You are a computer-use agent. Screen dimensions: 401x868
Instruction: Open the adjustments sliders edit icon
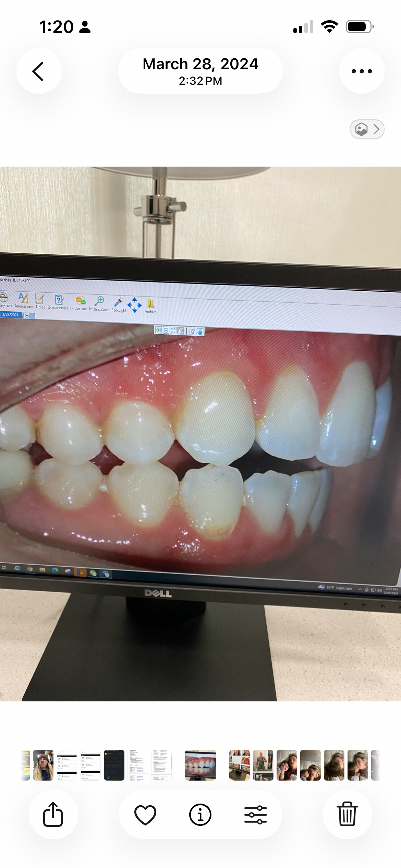pos(255,815)
